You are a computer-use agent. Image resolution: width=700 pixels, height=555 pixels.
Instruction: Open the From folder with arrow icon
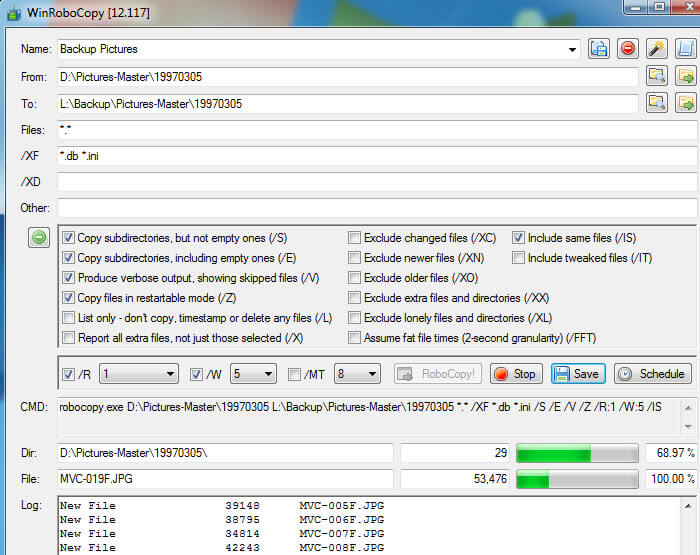tap(686, 76)
